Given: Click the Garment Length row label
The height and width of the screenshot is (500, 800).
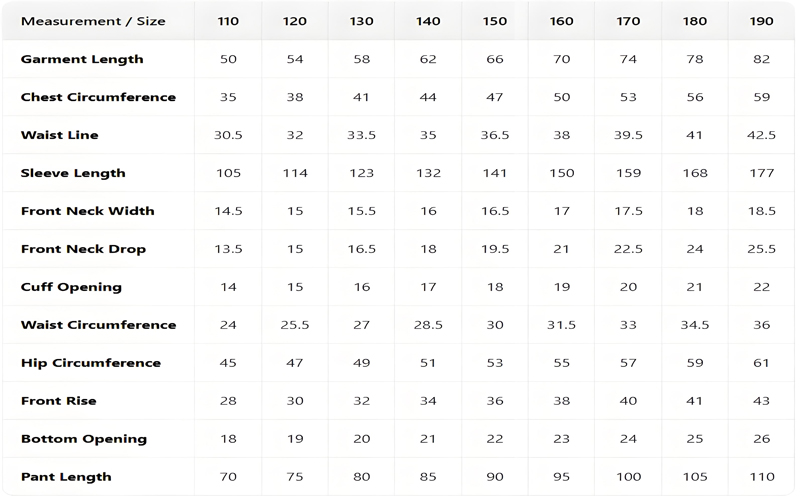Looking at the screenshot, I should [x=82, y=59].
